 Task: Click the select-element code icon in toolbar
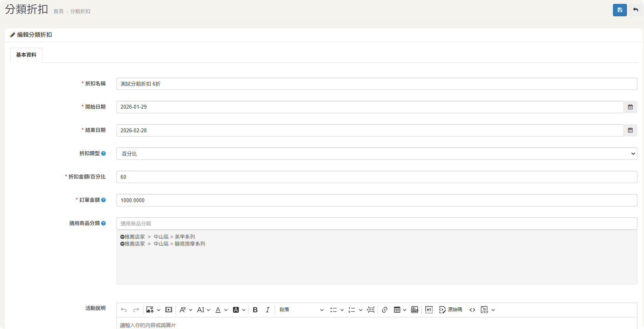click(484, 310)
